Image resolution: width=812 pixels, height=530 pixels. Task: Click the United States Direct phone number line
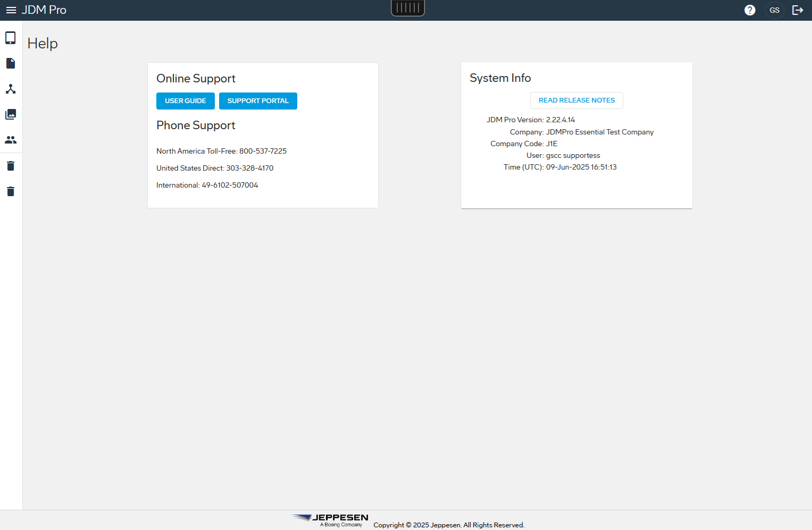click(215, 168)
